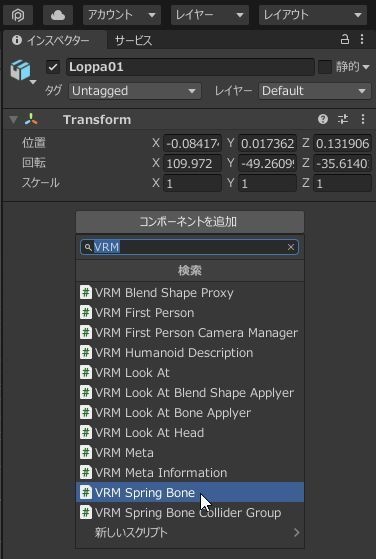Select VRM Humanoid Description
This screenshot has height=559, width=376.
(190, 353)
